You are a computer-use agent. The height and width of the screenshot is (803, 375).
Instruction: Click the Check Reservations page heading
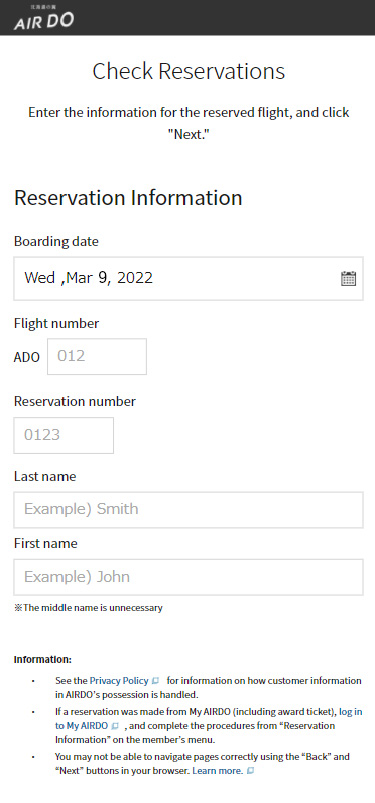(x=189, y=71)
